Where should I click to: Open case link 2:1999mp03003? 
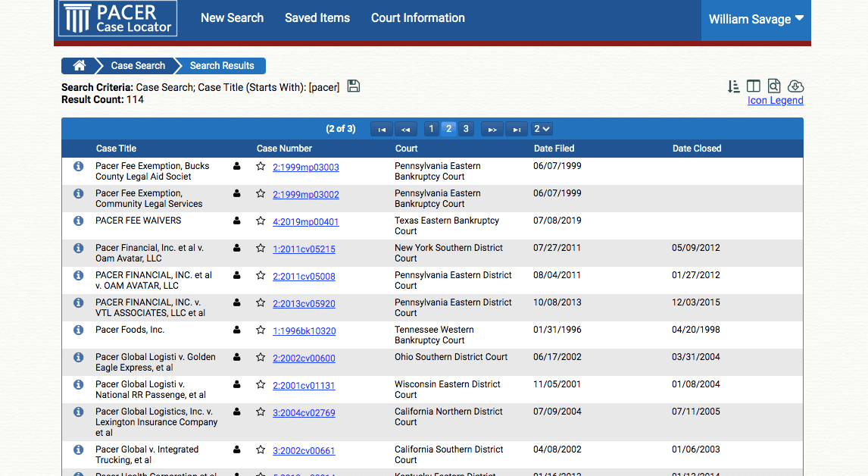[x=305, y=168]
